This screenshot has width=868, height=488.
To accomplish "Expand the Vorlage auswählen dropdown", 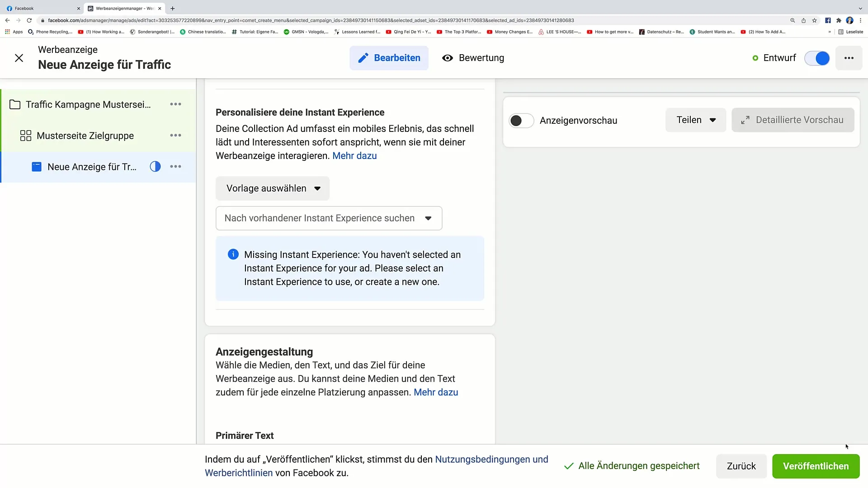I will point(273,188).
